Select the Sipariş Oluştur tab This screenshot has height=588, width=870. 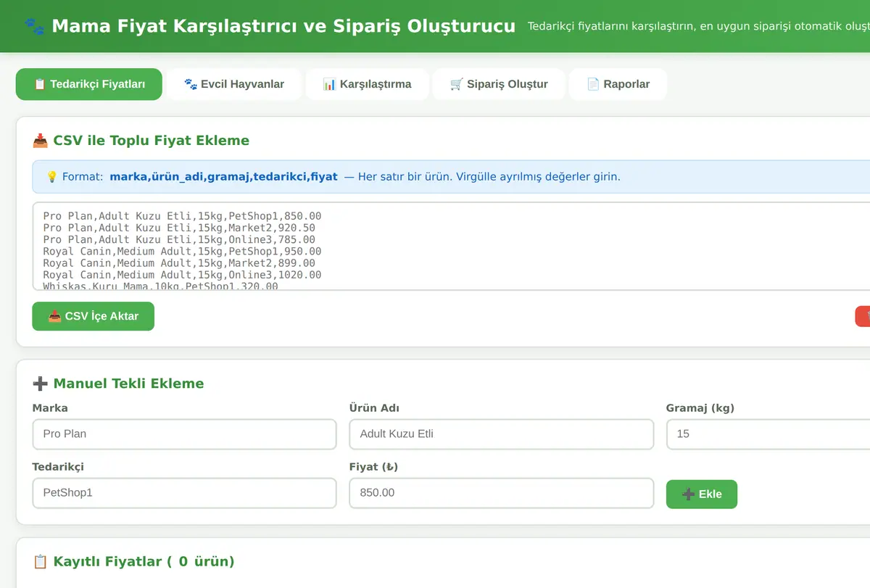pyautogui.click(x=499, y=84)
